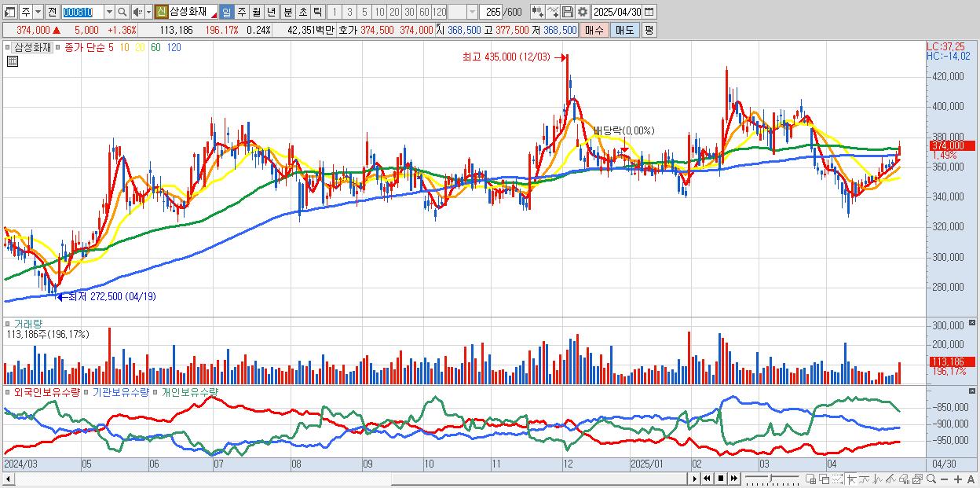Click the plus zoom-in icon
Screen dimensions: 980x488
pos(958,479)
